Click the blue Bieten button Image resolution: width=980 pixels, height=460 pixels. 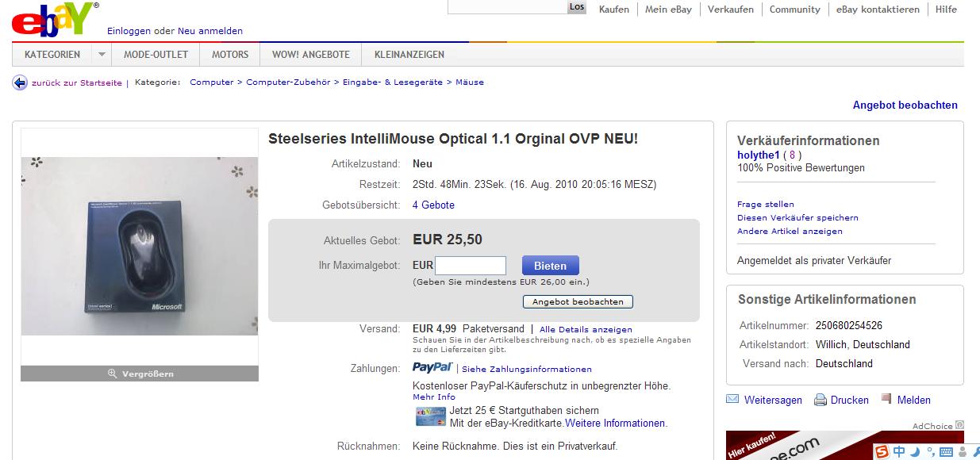[x=551, y=265]
